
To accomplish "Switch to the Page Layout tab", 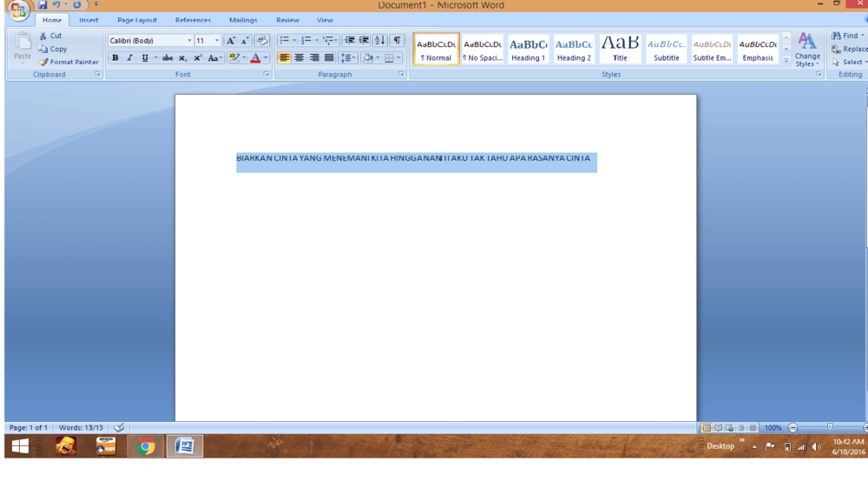I will (137, 20).
